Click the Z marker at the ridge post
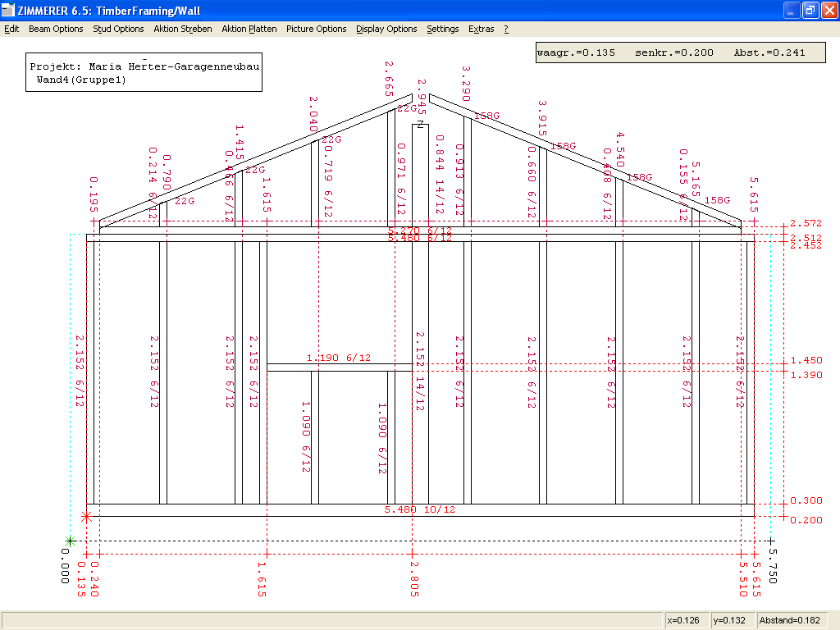Viewport: 840px width, 630px height. pyautogui.click(x=420, y=125)
